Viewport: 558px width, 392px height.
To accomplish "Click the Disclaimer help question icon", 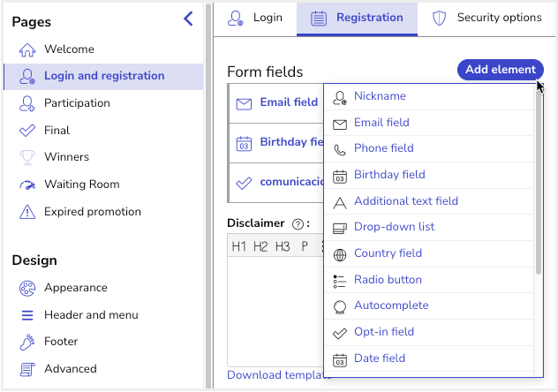I will point(298,223).
